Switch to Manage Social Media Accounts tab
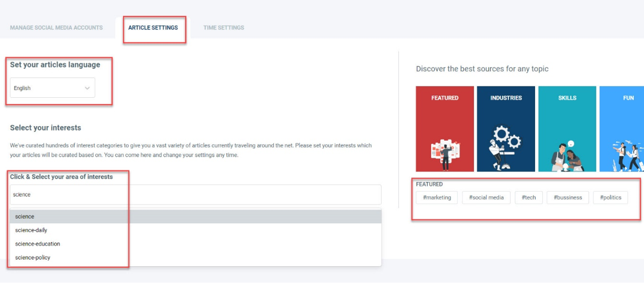Screen dimensions: 644x286 pyautogui.click(x=56, y=28)
